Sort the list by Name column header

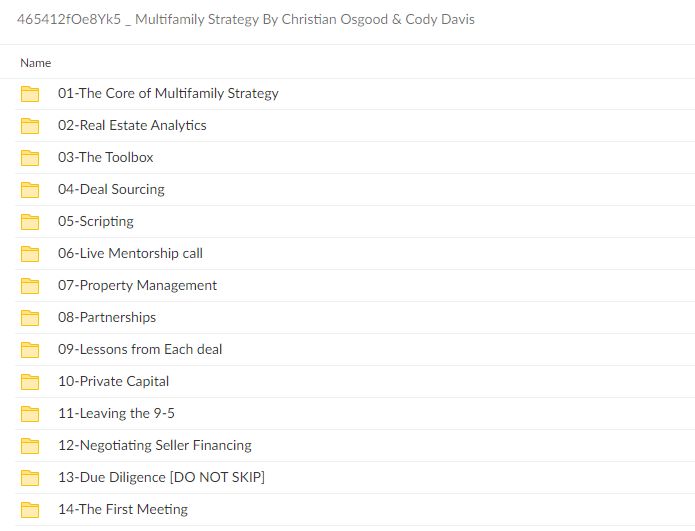pyautogui.click(x=35, y=62)
